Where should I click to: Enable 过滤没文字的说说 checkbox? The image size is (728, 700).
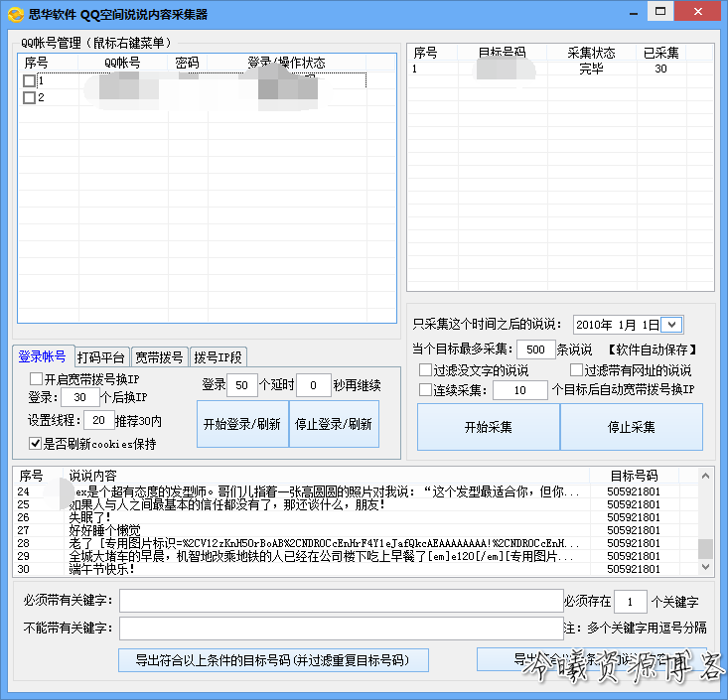pos(425,370)
